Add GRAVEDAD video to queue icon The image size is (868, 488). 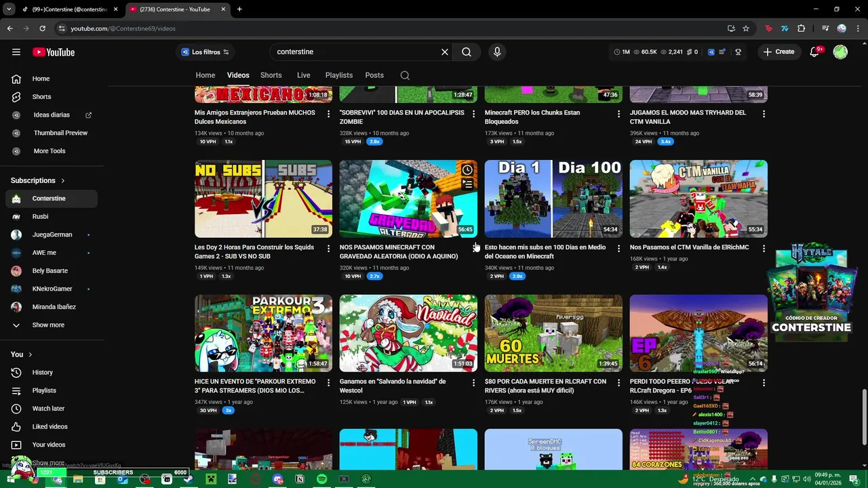[x=467, y=184]
